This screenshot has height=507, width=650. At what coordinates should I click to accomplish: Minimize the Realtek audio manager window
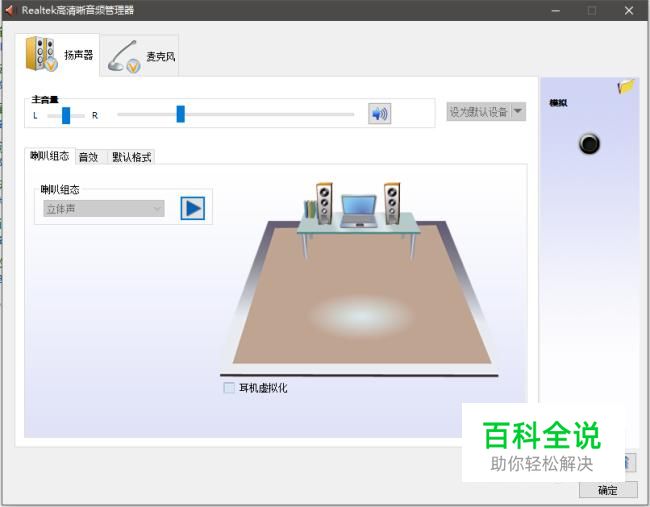point(556,11)
